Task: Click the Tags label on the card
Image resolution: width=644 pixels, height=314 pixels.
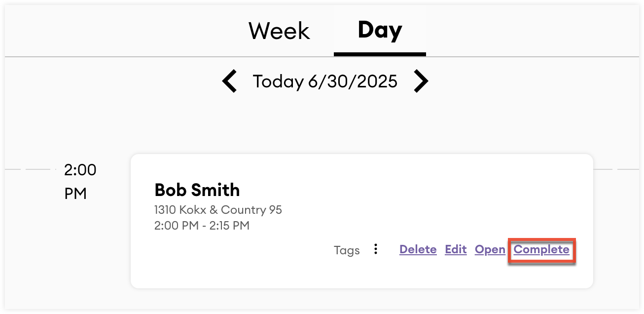Action: [x=347, y=250]
